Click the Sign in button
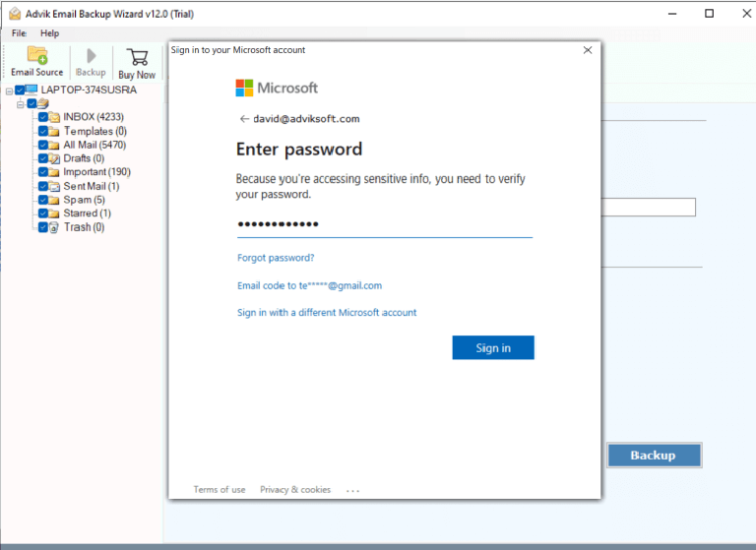The width and height of the screenshot is (756, 550). (x=493, y=347)
